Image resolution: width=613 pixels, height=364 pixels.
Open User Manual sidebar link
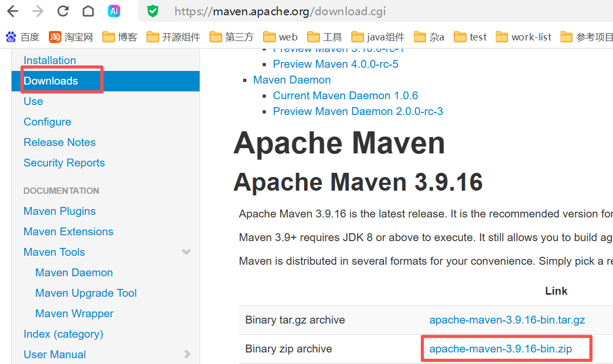tap(55, 355)
